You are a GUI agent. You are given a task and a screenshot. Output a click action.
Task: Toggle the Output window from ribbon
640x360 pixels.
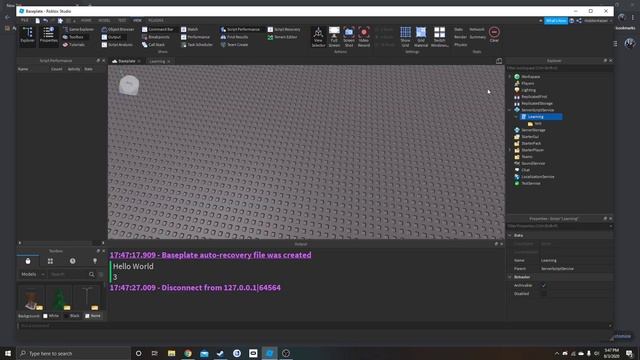111,37
